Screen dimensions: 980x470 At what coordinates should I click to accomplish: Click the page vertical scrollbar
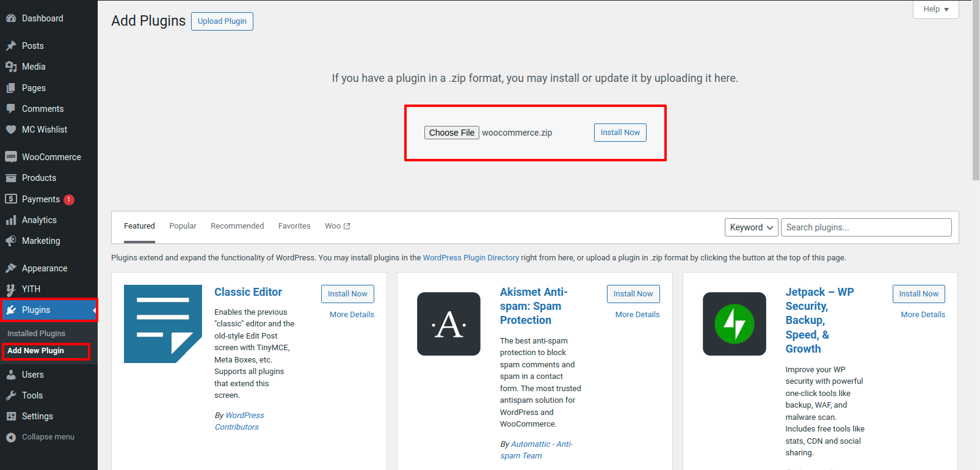point(976,90)
